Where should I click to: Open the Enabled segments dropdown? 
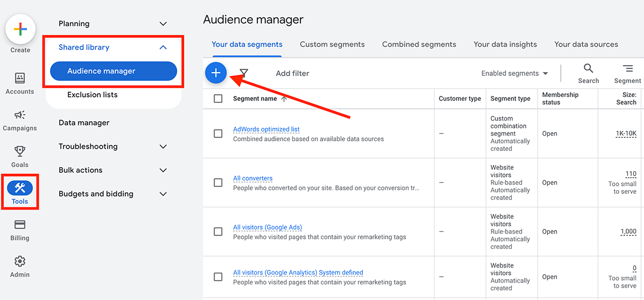point(515,73)
